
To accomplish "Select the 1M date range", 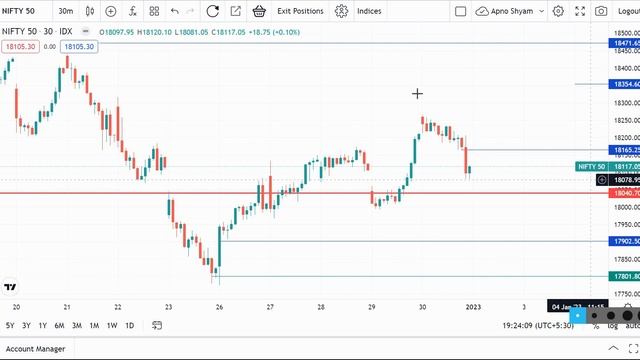I will tap(94, 325).
